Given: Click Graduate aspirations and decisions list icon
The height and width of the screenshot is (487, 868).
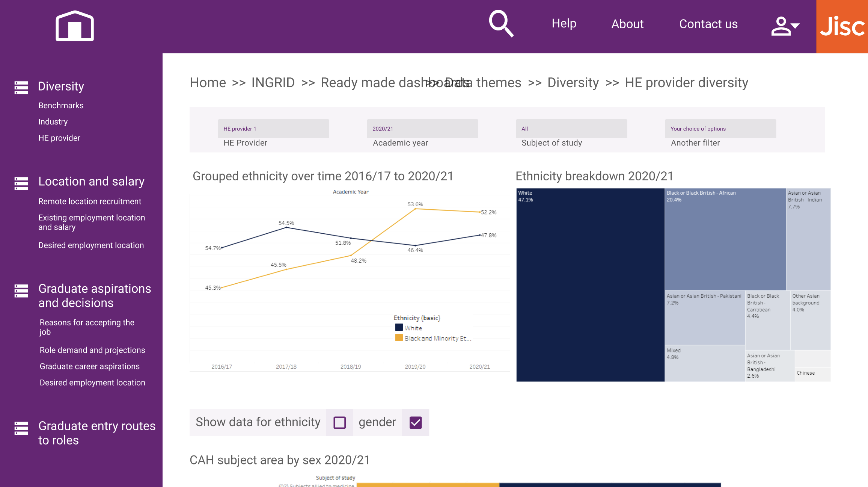Looking at the screenshot, I should point(21,290).
